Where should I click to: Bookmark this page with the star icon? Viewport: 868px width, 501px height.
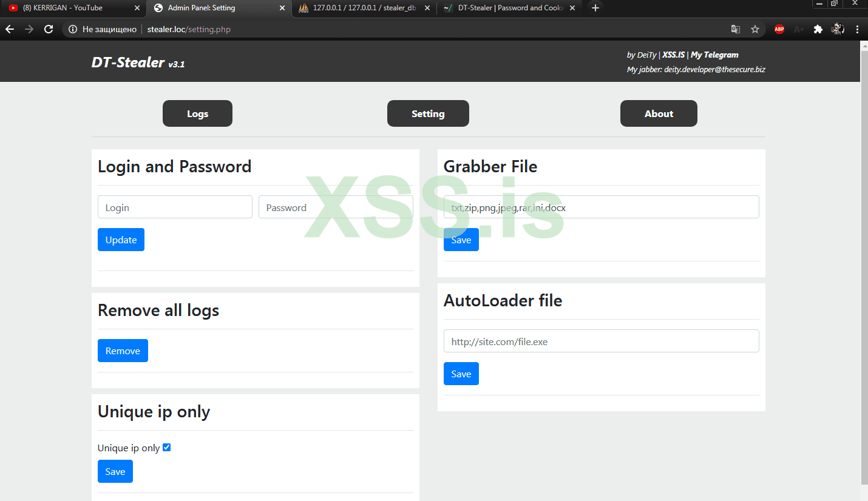755,29
